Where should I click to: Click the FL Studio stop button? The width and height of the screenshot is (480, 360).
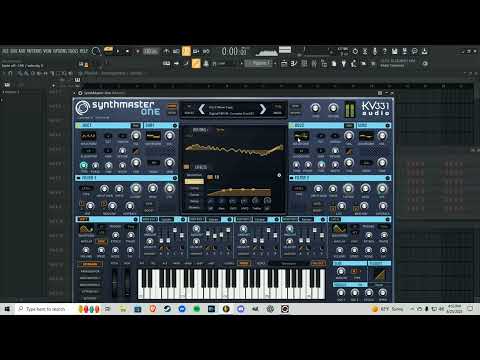coord(128,51)
